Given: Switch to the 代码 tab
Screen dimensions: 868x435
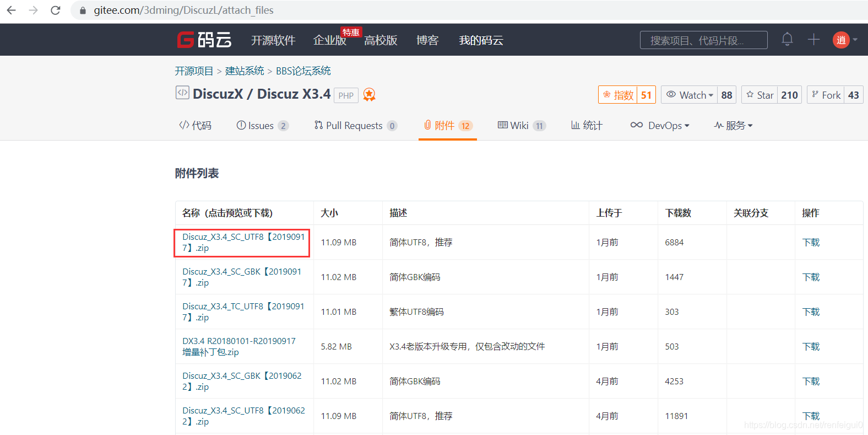Looking at the screenshot, I should [x=195, y=126].
